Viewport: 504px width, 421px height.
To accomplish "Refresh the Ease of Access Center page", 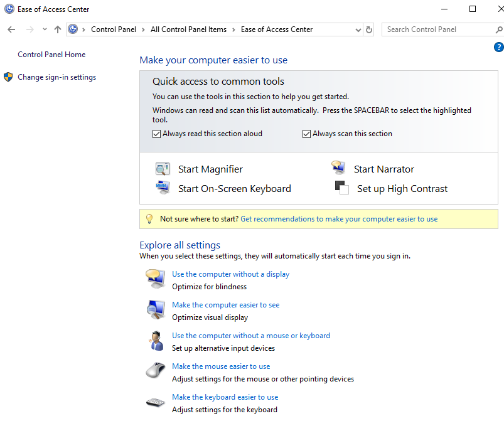I will 369,30.
